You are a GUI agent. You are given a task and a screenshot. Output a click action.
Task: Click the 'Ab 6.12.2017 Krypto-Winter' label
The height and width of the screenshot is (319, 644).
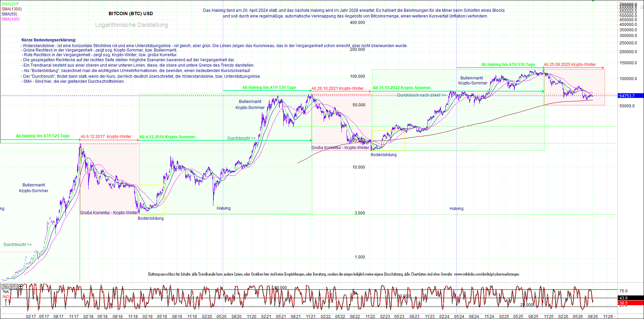coord(106,137)
